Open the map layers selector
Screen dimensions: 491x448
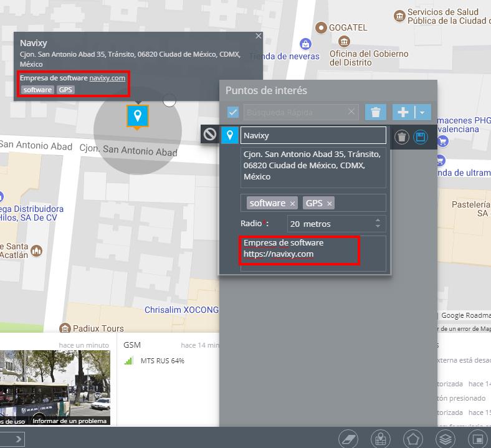click(446, 439)
